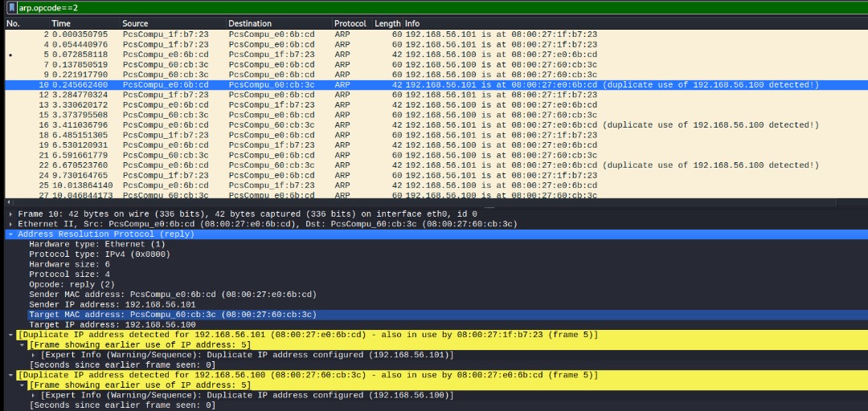This screenshot has height=411, width=868.
Task: Select highlighted packet number 10
Action: tap(436, 84)
